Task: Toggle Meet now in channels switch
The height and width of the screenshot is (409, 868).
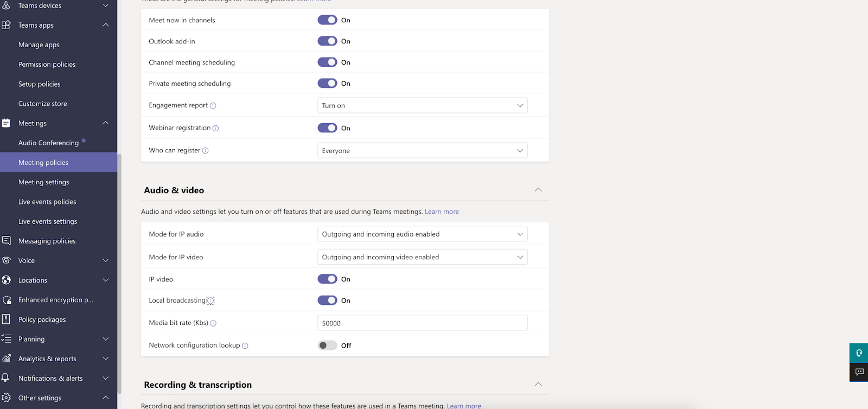Action: (x=327, y=20)
